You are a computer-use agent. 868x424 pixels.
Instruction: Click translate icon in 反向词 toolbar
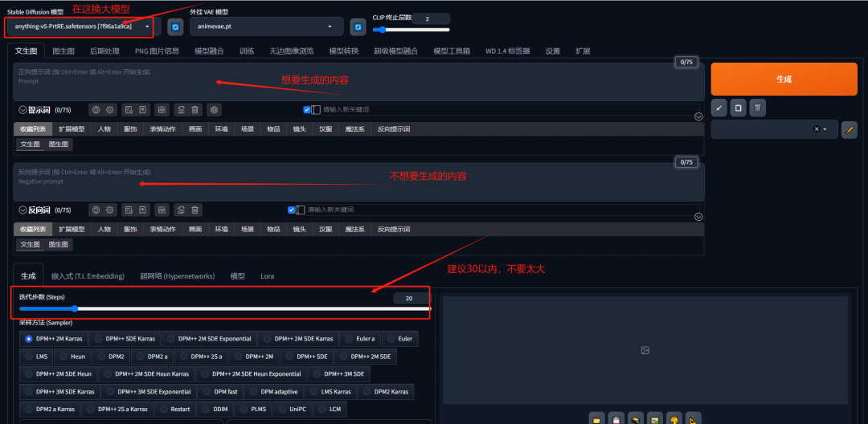(x=162, y=210)
